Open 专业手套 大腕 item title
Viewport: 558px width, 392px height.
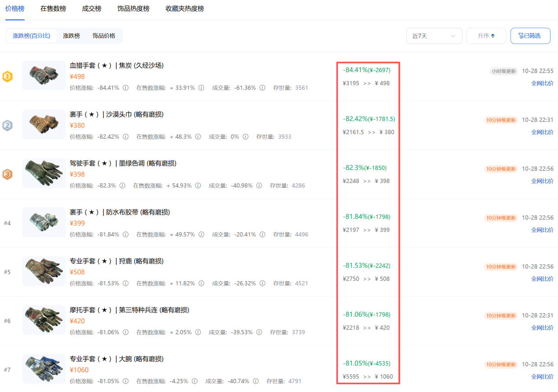coord(117,359)
